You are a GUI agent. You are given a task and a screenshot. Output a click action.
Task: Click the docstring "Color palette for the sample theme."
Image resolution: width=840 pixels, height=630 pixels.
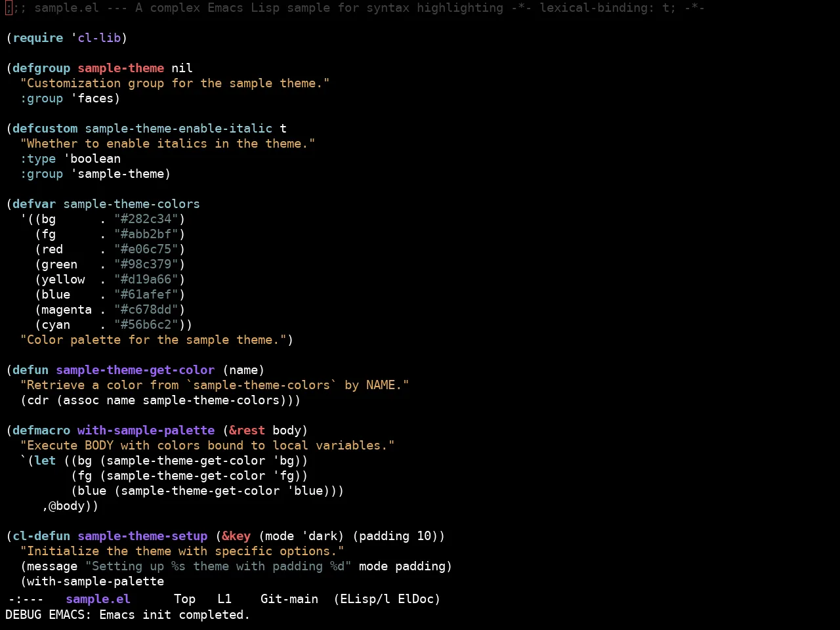(x=154, y=340)
